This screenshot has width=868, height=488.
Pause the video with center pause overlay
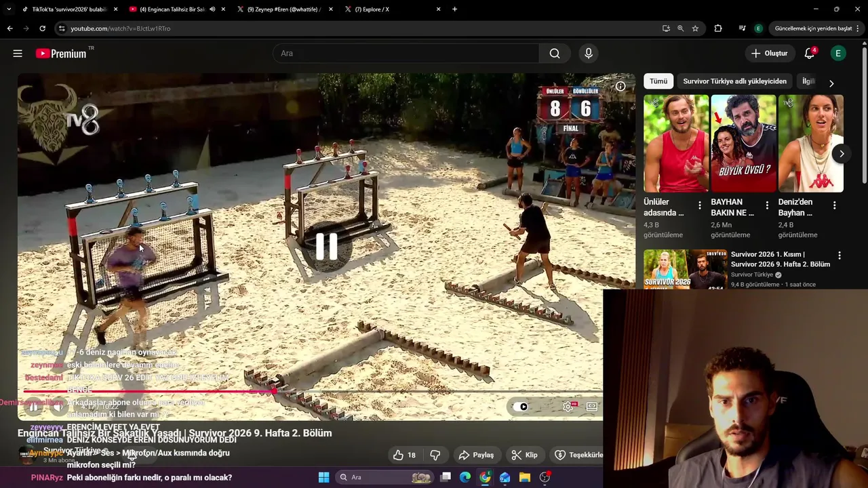coord(327,247)
